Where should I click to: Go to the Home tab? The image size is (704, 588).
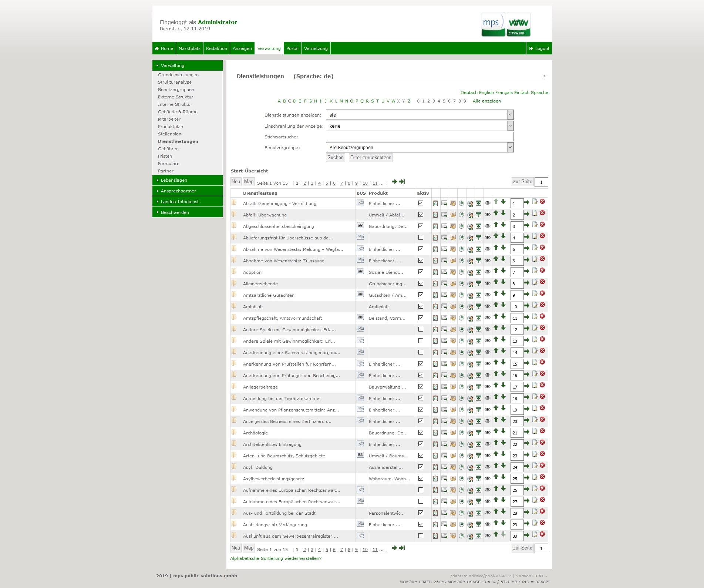pyautogui.click(x=164, y=48)
